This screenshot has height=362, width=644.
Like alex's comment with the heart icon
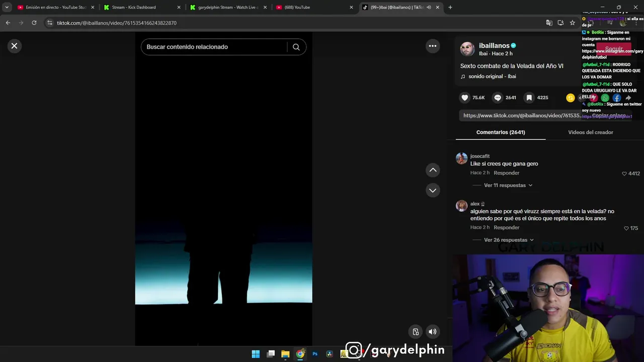pyautogui.click(x=626, y=228)
